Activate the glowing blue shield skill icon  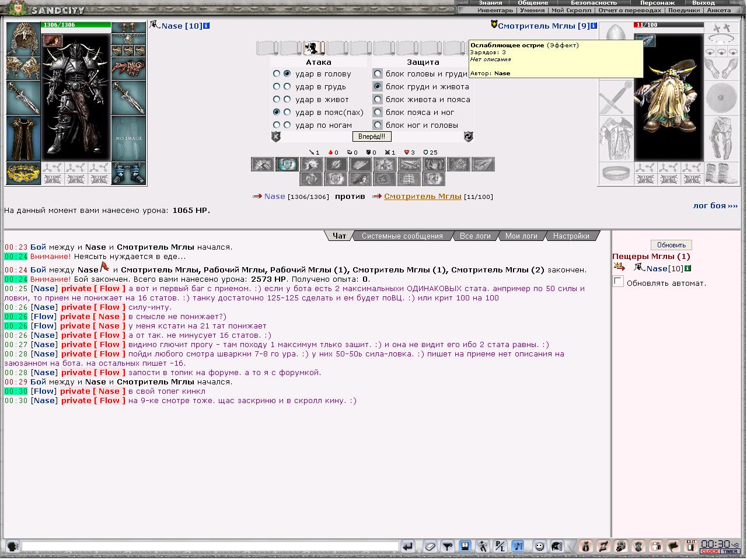point(287,164)
